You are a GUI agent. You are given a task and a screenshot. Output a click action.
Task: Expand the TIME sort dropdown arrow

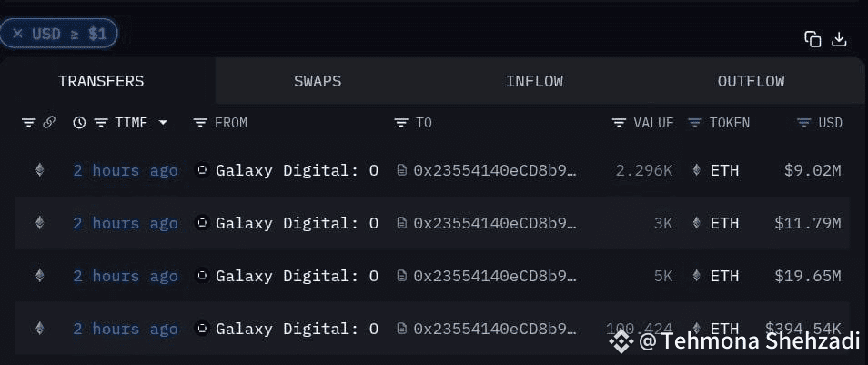tap(163, 123)
